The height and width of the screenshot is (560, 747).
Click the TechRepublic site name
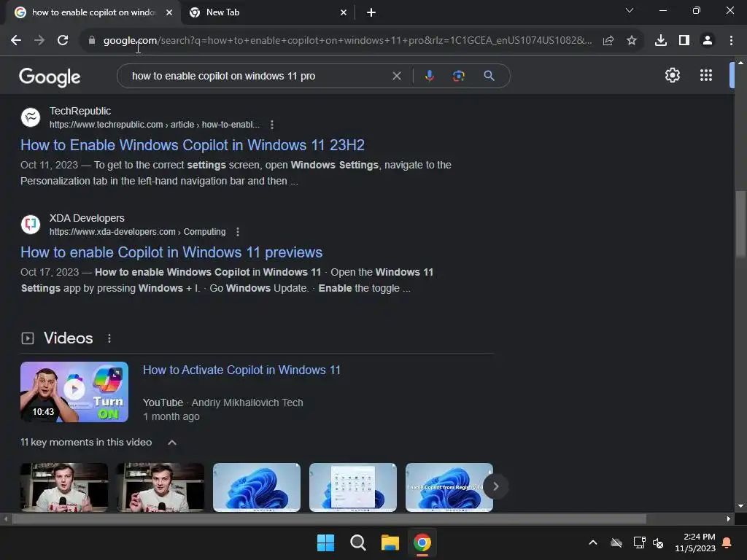click(80, 111)
